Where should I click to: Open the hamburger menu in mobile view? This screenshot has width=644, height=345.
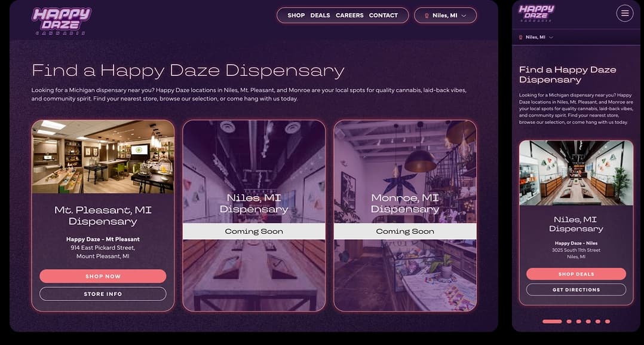point(625,13)
